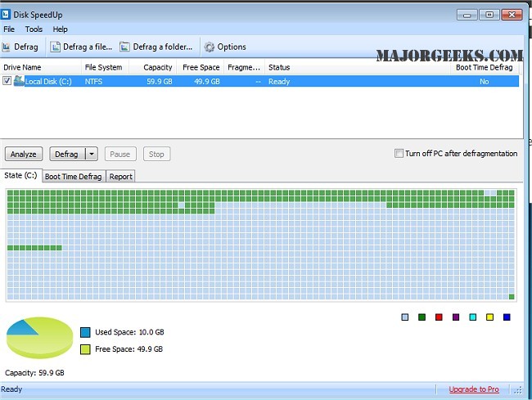This screenshot has width=532, height=400.
Task: Open the Tools menu
Action: [34, 29]
